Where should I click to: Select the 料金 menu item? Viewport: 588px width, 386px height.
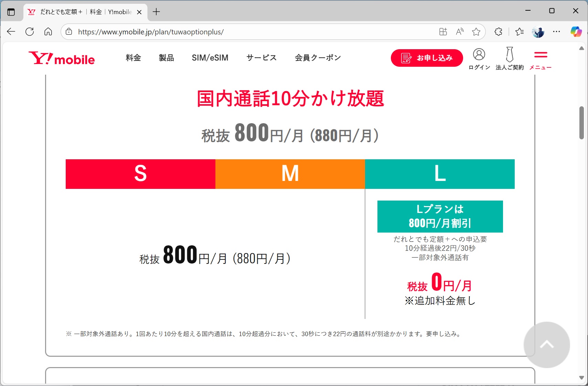click(x=133, y=57)
